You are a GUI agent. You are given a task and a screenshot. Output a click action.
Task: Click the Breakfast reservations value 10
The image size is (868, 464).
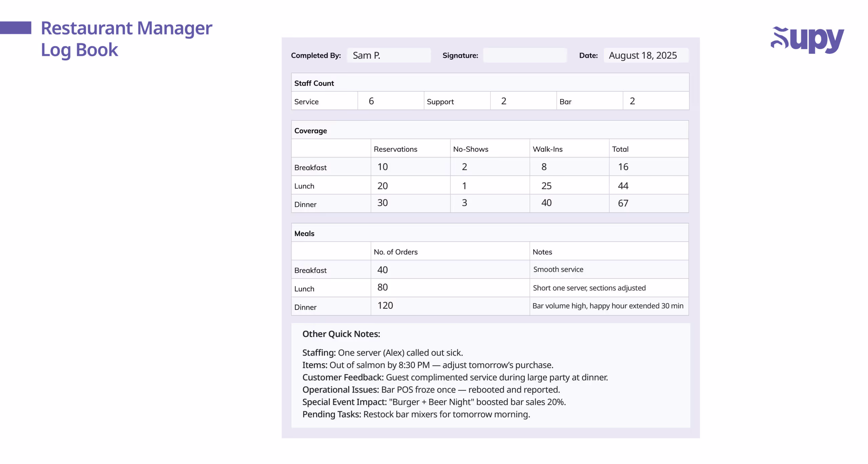click(x=382, y=166)
